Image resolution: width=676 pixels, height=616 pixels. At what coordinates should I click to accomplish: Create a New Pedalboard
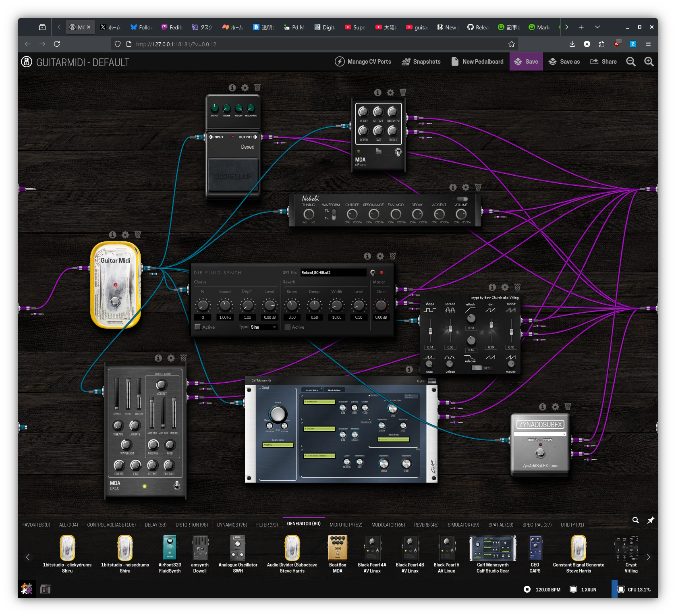[x=477, y=62]
